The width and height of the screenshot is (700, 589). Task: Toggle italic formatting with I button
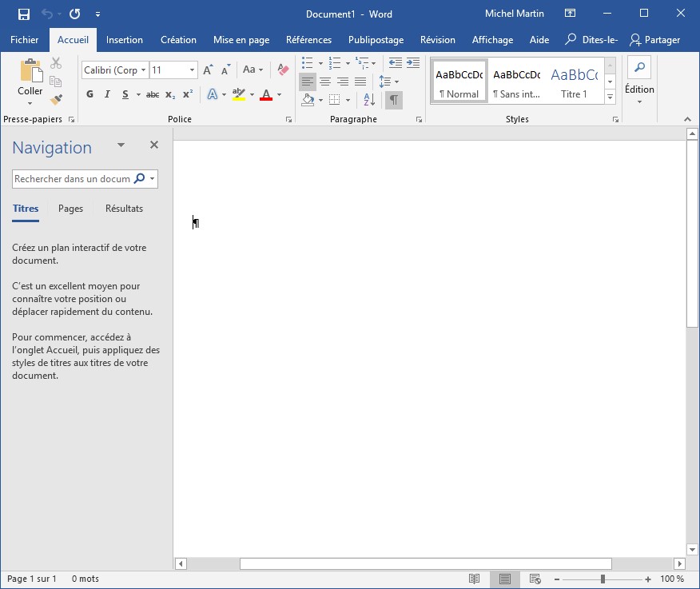click(x=107, y=94)
